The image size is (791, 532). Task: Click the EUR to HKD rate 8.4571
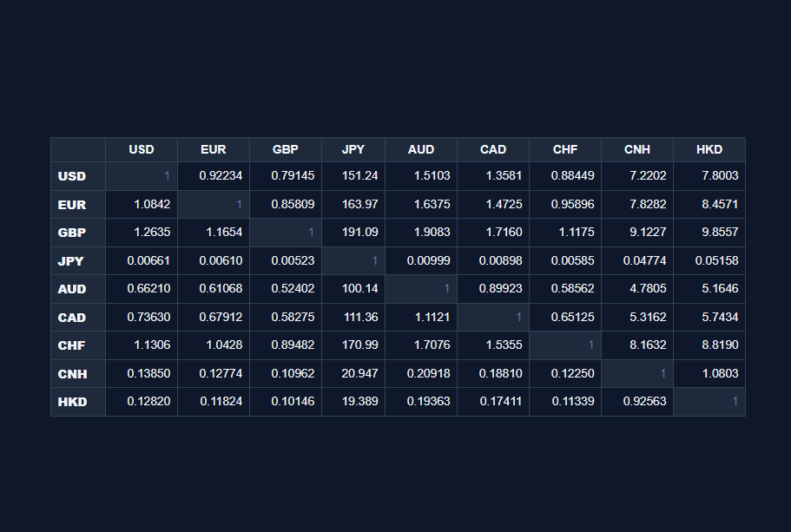[709, 204]
